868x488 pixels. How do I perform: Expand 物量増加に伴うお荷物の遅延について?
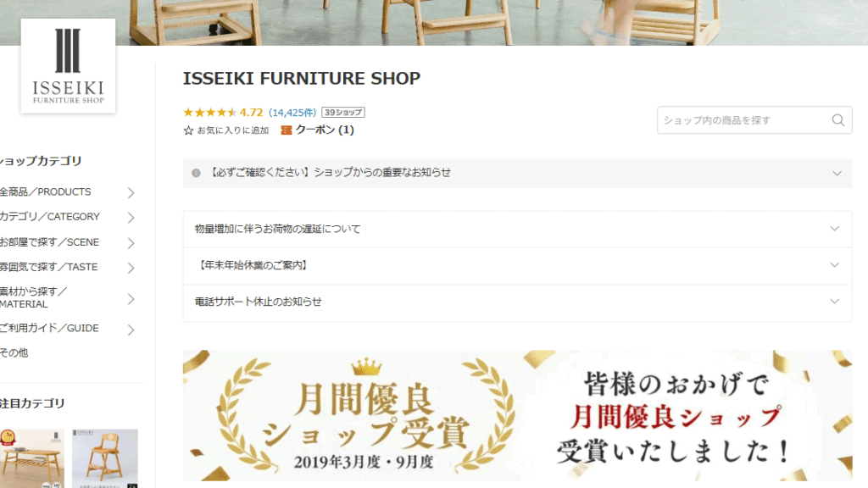click(518, 229)
